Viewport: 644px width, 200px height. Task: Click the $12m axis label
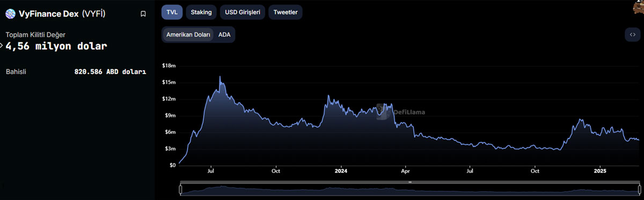169,99
